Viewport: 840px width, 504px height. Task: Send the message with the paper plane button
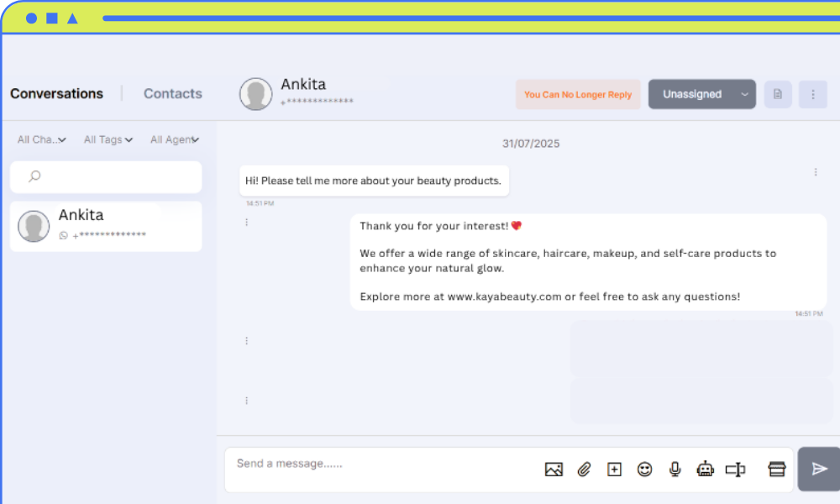819,469
